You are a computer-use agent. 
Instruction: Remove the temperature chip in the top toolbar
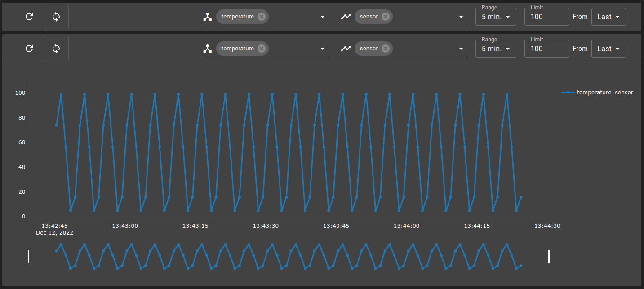[262, 17]
